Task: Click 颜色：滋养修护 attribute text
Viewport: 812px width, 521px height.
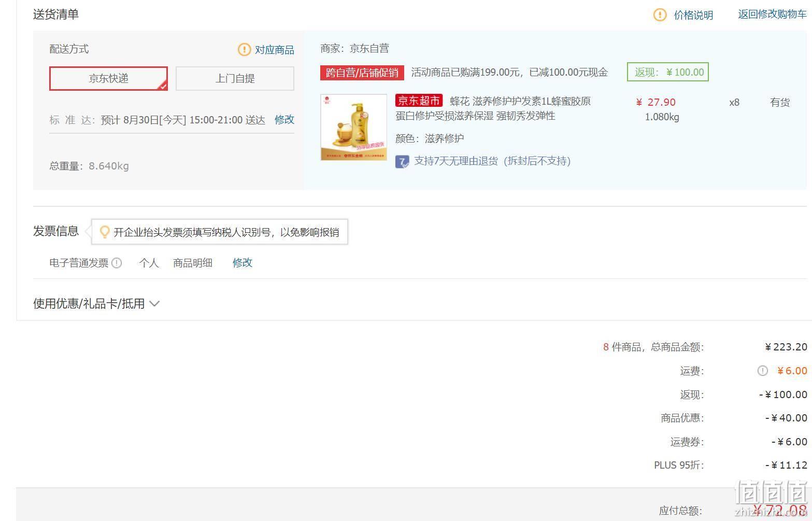Action: click(430, 138)
